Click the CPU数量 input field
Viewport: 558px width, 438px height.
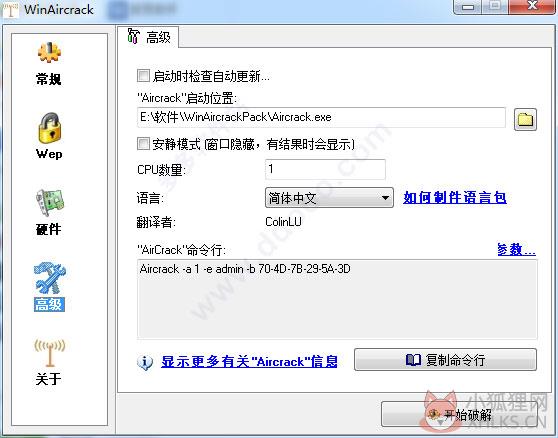[325, 169]
